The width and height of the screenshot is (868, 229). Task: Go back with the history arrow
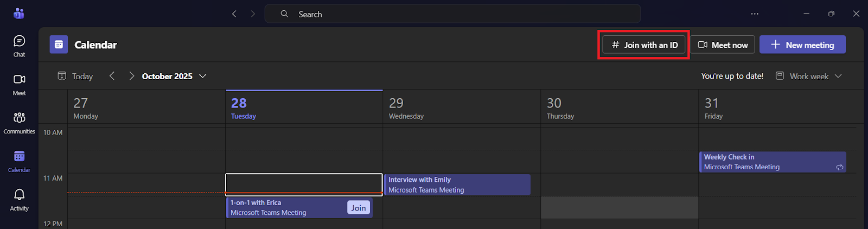click(x=234, y=14)
